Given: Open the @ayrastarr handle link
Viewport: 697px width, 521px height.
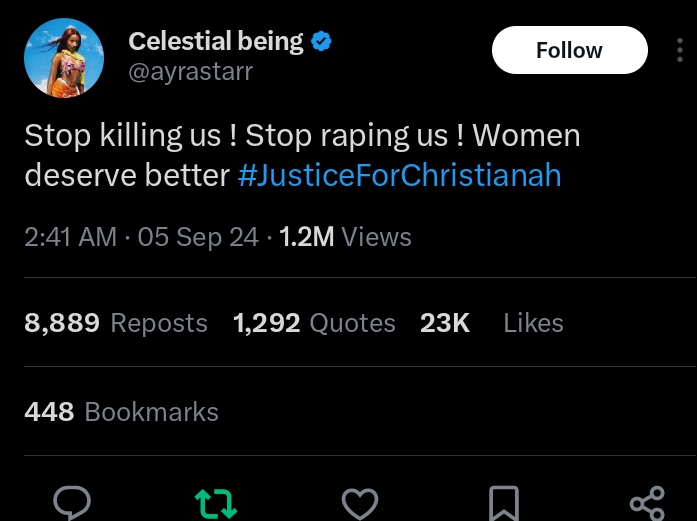Looking at the screenshot, I should pyautogui.click(x=190, y=71).
